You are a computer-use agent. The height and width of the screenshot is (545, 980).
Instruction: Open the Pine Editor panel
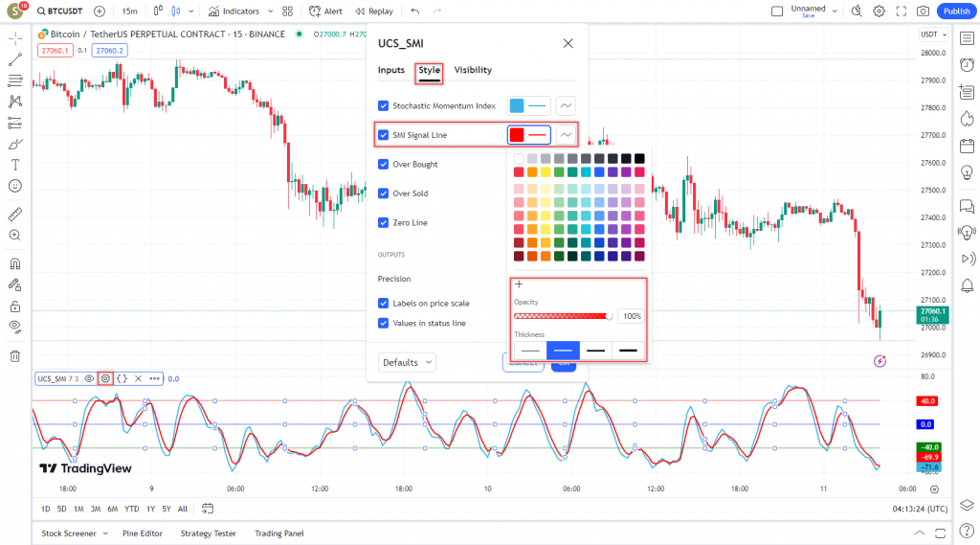pos(143,534)
